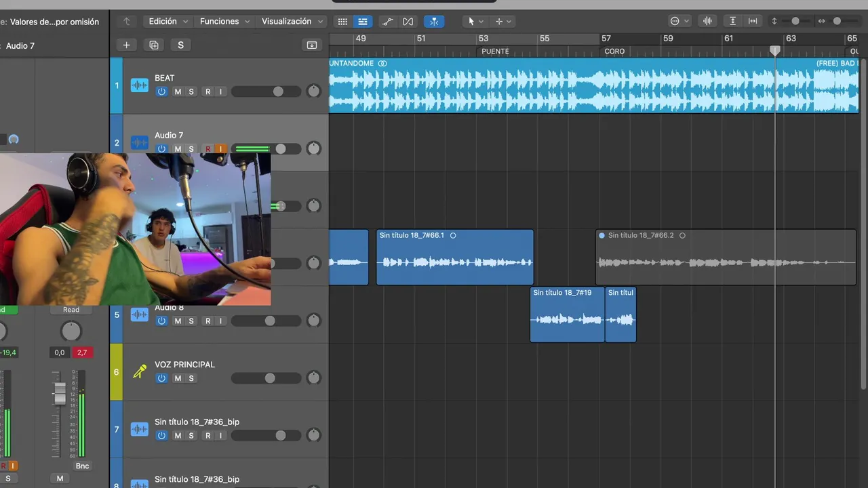Select track 7 waveform icon
The image size is (868, 488).
tap(140, 429)
